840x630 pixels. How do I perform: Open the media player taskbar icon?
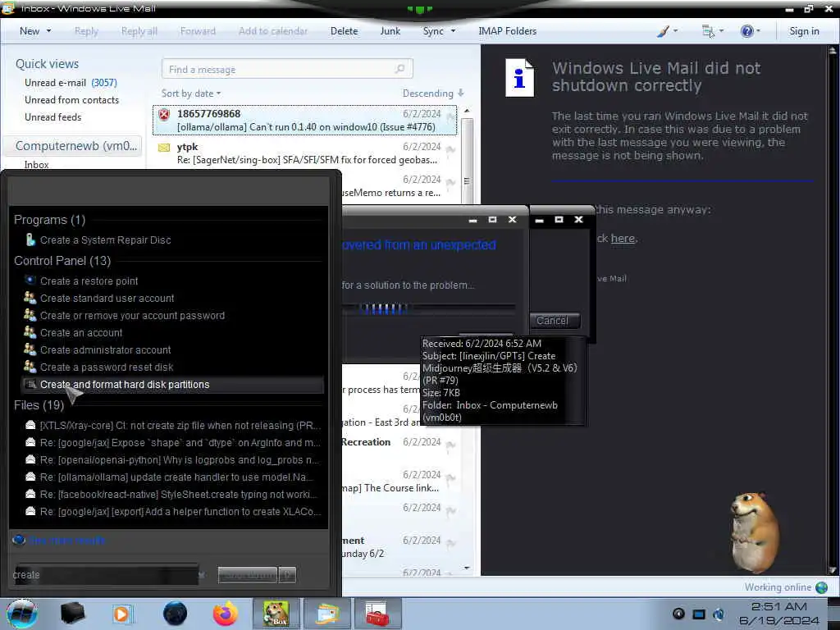[x=121, y=614]
